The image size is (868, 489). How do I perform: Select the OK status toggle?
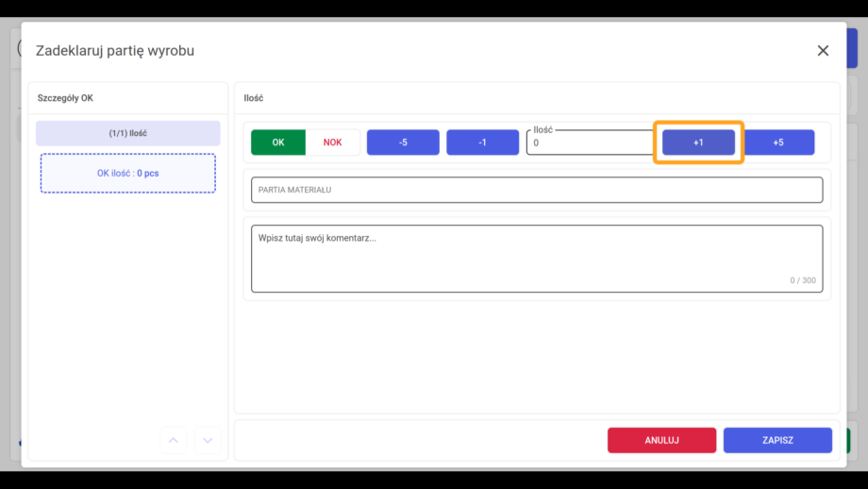coord(278,143)
